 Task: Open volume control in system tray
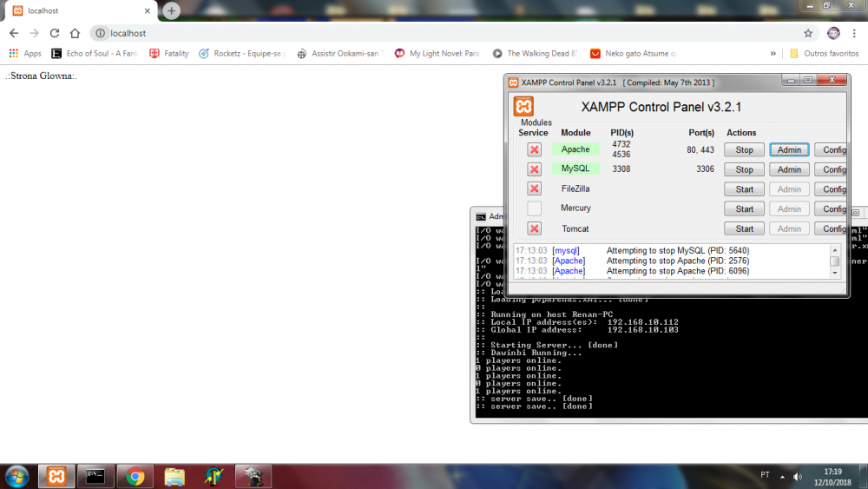click(x=798, y=476)
